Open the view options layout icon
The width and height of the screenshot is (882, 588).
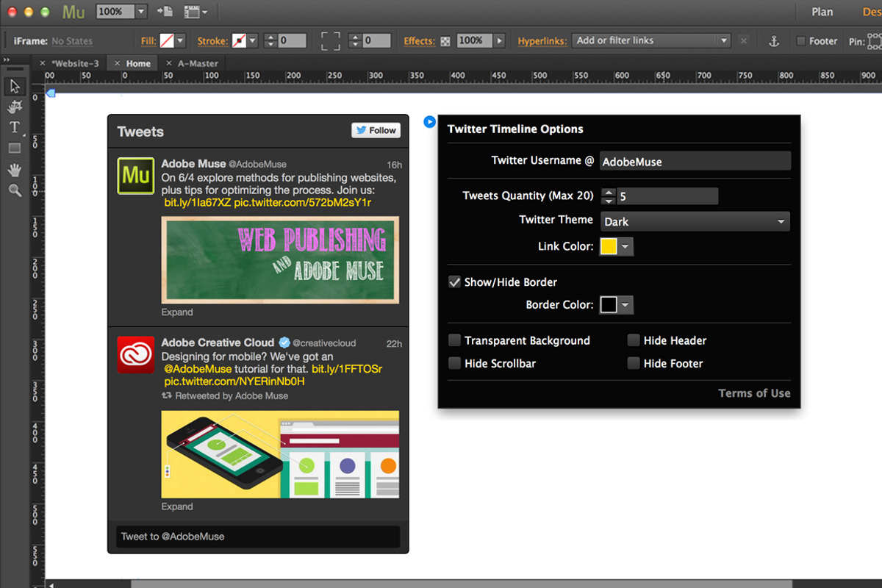195,12
